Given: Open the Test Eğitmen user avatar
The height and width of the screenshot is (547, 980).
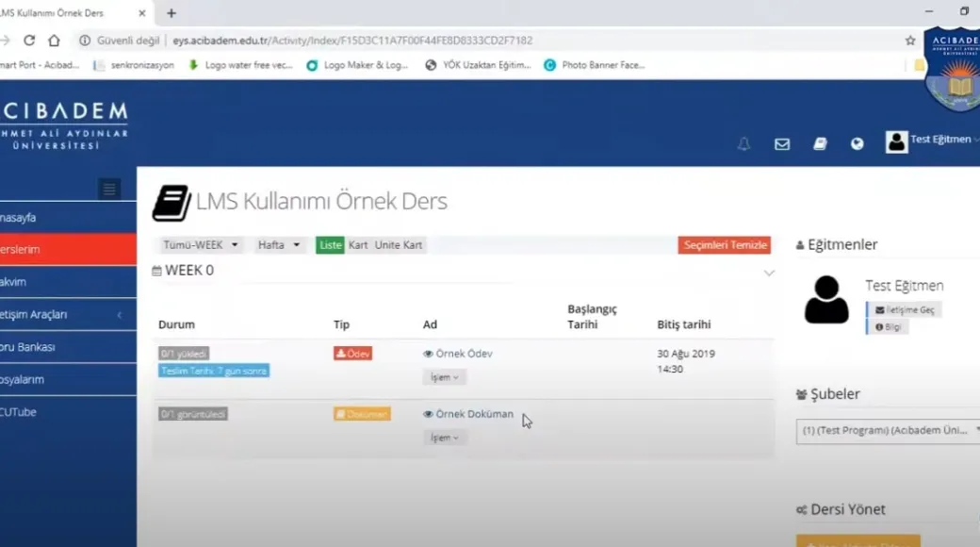Looking at the screenshot, I should [896, 142].
